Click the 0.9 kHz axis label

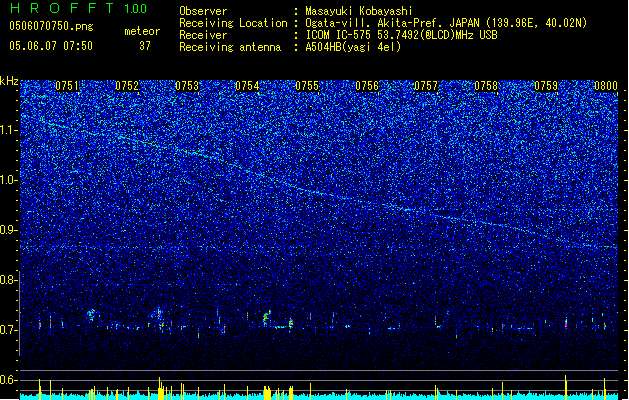[9, 230]
